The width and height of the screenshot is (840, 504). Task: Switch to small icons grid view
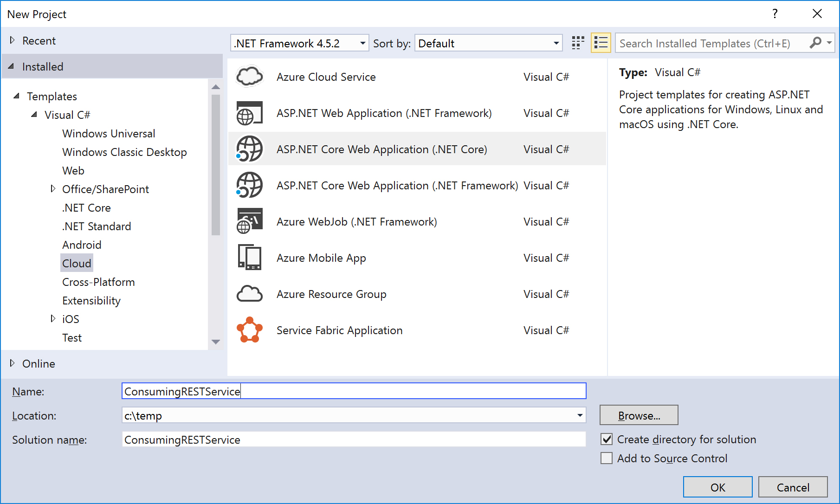pos(578,43)
